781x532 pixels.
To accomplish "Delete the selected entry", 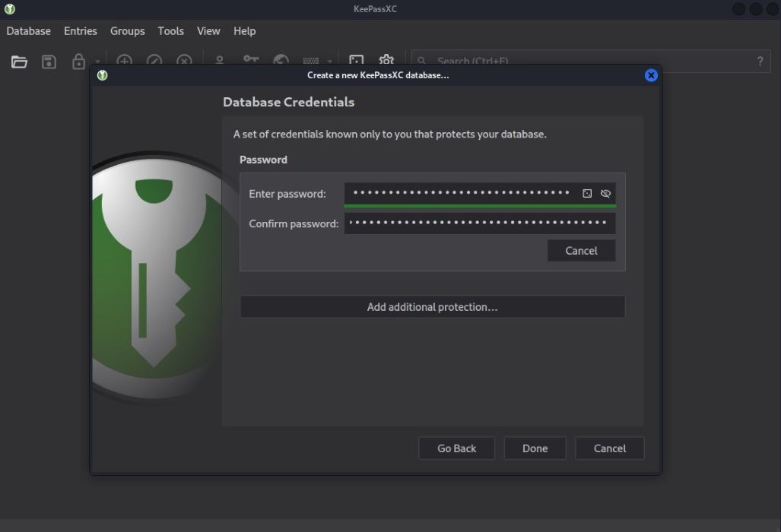I will [x=184, y=62].
